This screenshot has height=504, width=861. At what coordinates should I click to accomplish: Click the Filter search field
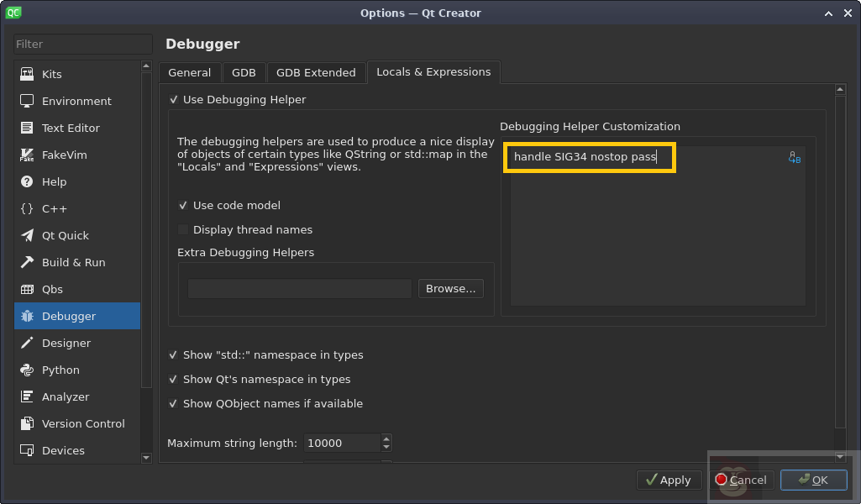82,44
